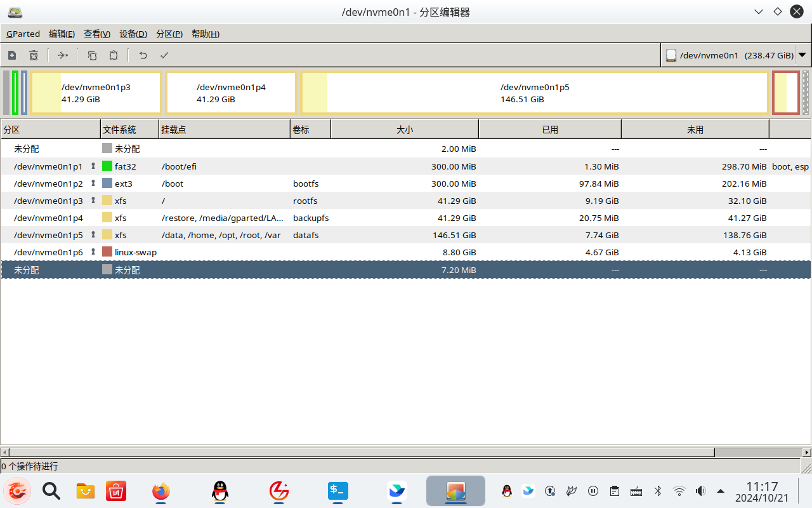Screen dimensions: 812x508
Task: Click the Paste partition toolbar icon
Action: tap(114, 55)
